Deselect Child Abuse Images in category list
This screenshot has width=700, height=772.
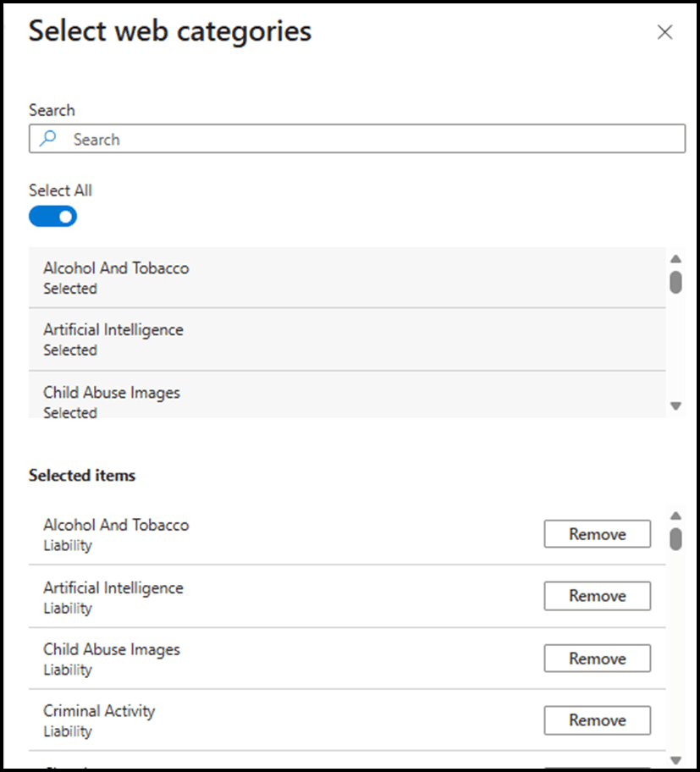347,394
